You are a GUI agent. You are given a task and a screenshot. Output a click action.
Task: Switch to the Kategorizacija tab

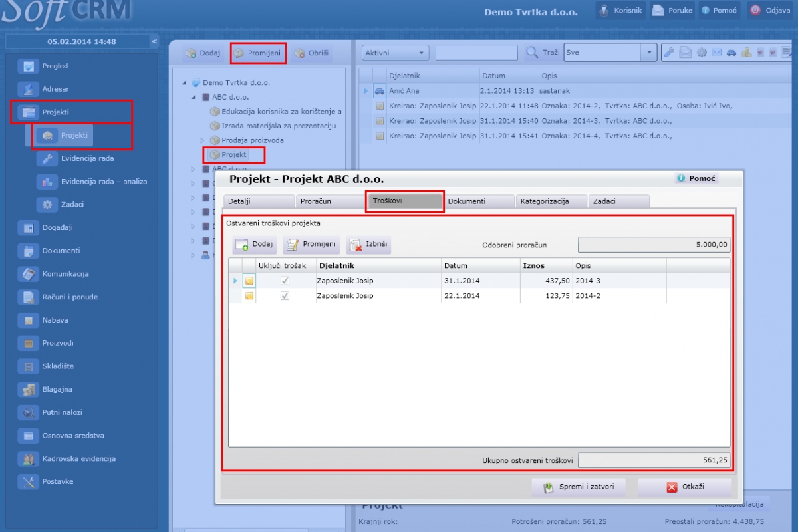click(551, 201)
